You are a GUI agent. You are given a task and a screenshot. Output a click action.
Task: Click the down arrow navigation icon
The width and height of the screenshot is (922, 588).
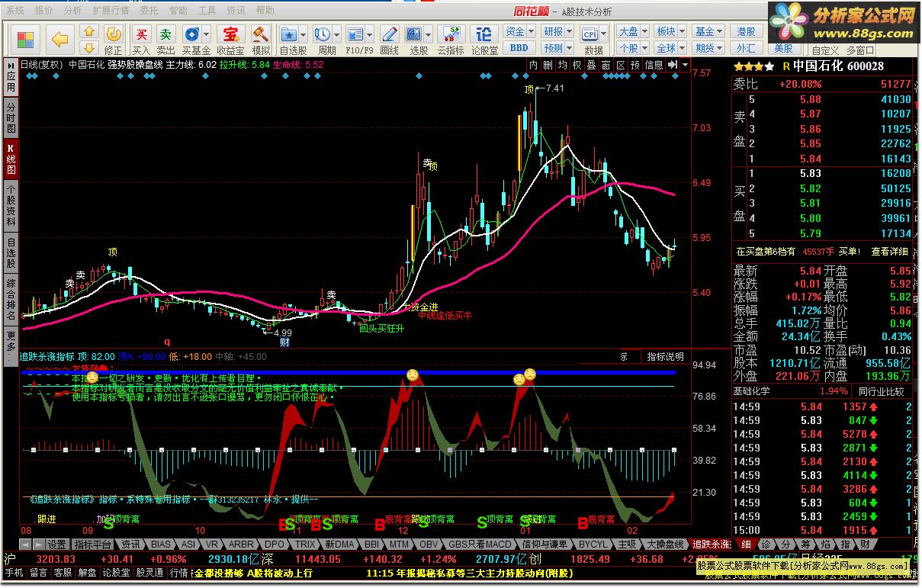coord(89,48)
